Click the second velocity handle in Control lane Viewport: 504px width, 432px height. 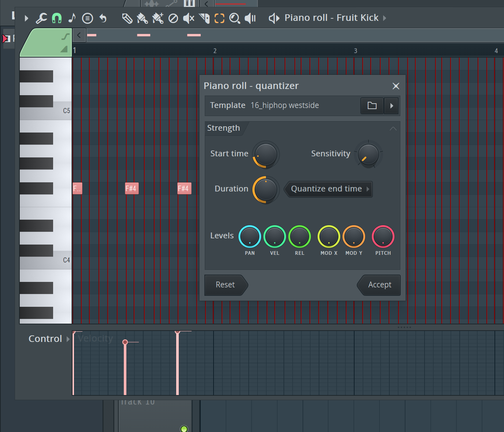coord(125,342)
